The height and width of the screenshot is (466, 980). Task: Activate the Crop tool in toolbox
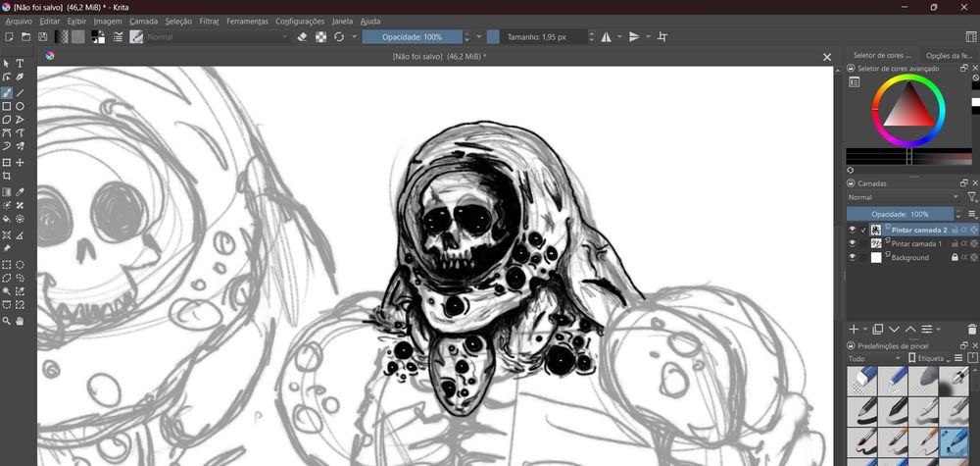coord(7,176)
